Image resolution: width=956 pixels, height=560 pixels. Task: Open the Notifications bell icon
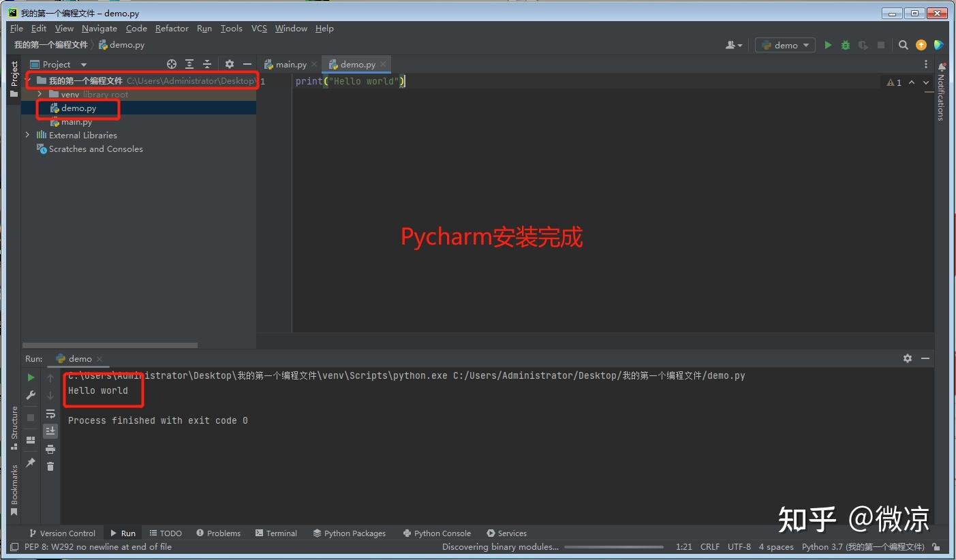coord(942,67)
